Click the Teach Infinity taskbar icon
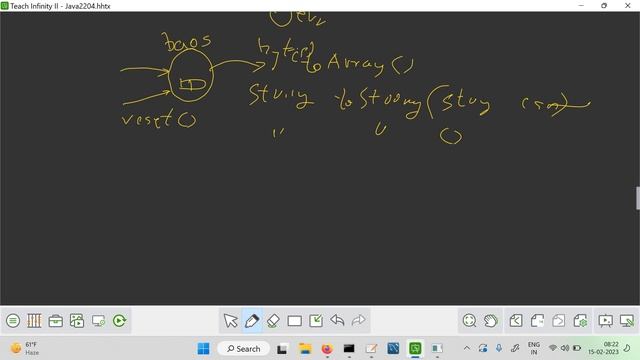 415,349
